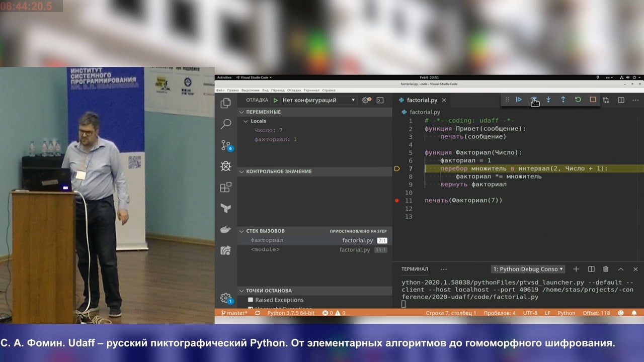
Task: Open editor More Actions ellipsis
Action: pos(636,100)
